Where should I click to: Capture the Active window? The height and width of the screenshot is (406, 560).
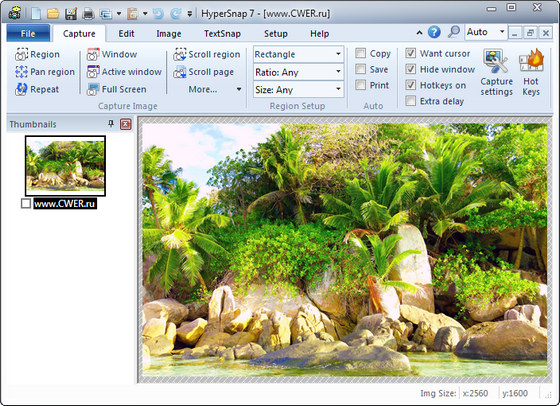pyautogui.click(x=124, y=72)
